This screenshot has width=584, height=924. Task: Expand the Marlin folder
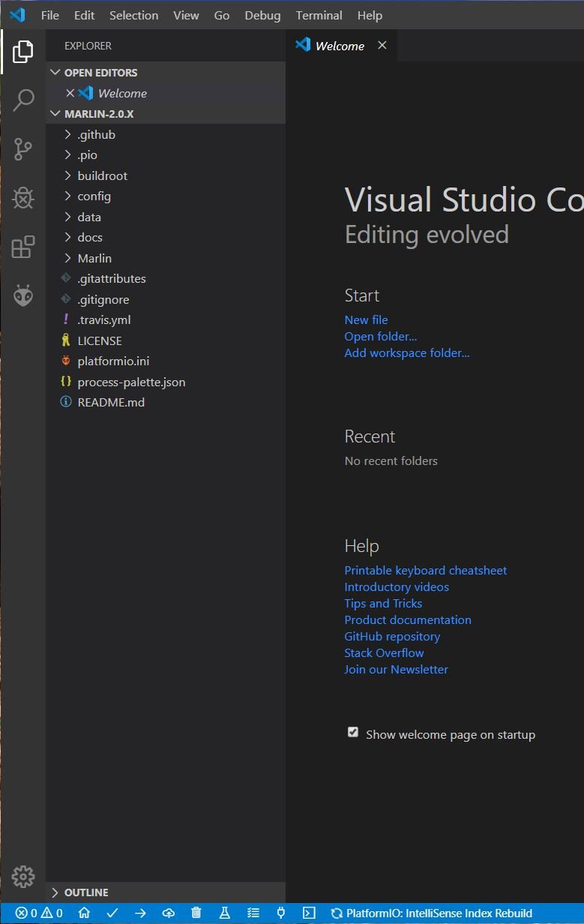pyautogui.click(x=166, y=258)
